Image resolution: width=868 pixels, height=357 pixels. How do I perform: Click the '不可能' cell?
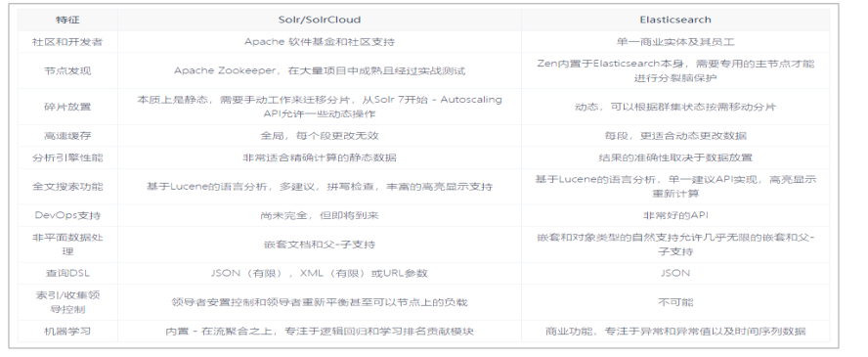click(x=675, y=302)
